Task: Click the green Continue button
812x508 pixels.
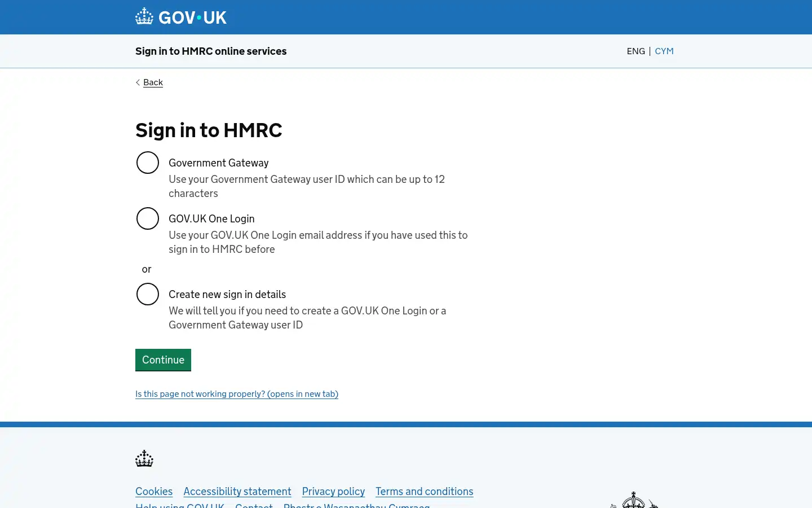Action: tap(163, 360)
